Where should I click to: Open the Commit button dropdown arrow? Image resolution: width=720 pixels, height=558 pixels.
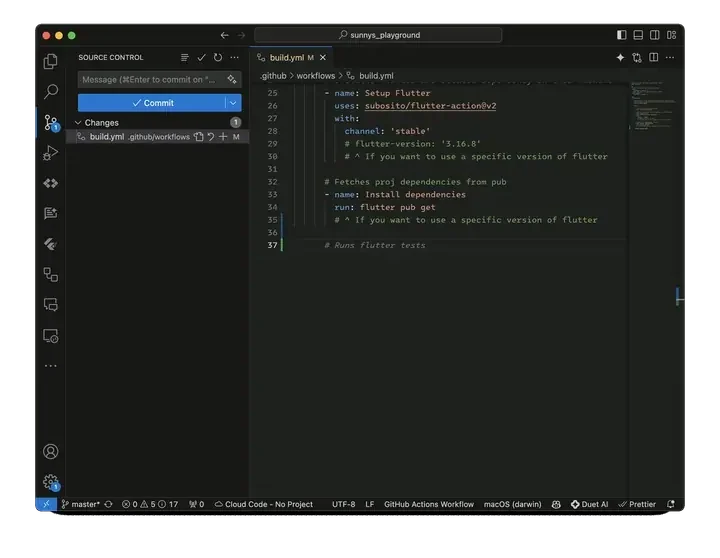(233, 103)
